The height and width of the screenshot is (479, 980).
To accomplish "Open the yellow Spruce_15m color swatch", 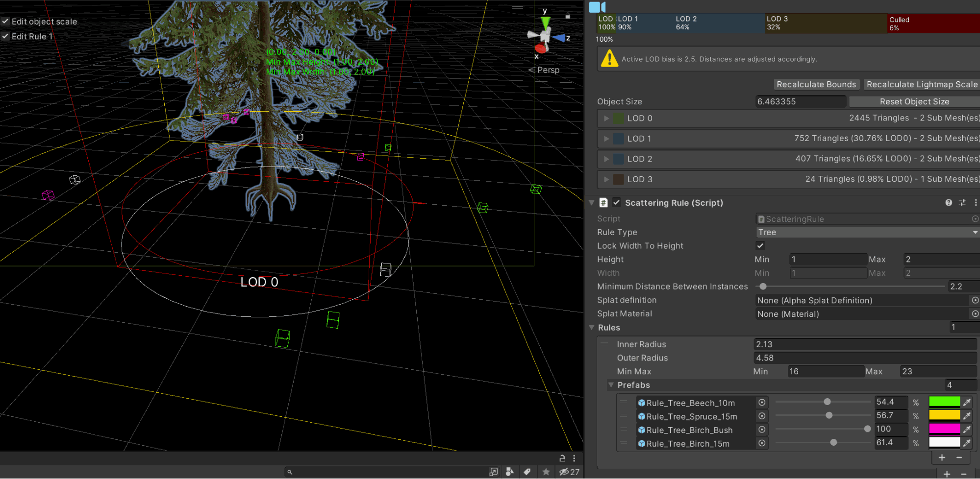I will 944,416.
